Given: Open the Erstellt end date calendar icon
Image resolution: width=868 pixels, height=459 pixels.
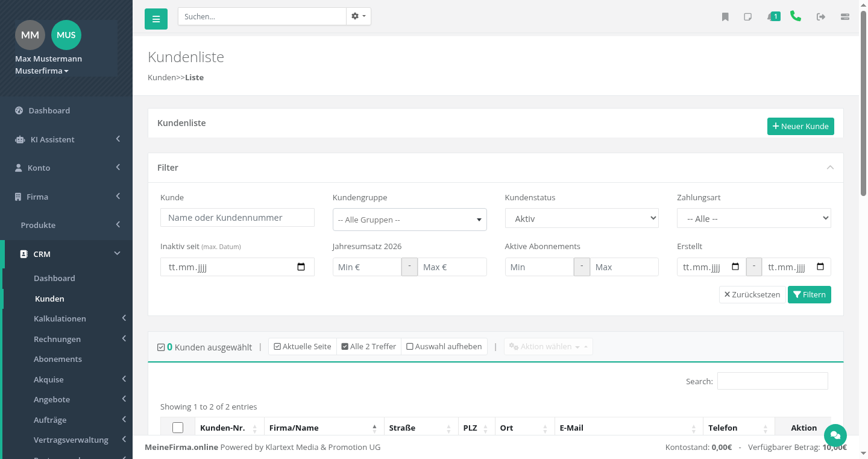Looking at the screenshot, I should tap(820, 267).
